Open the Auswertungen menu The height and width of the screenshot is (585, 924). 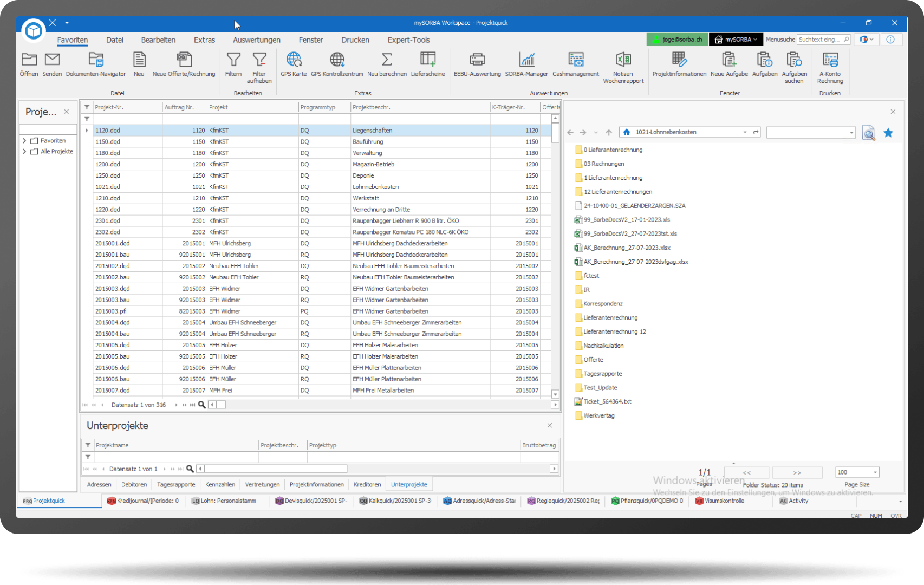(x=257, y=40)
